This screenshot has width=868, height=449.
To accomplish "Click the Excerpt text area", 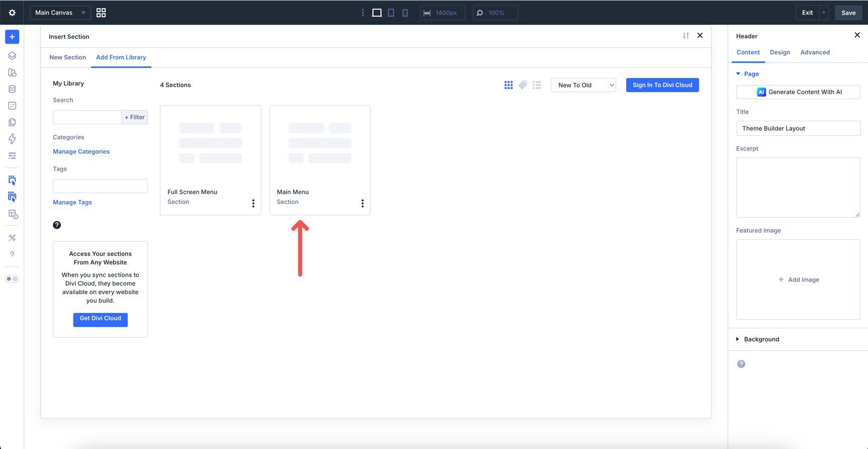I will pos(798,188).
